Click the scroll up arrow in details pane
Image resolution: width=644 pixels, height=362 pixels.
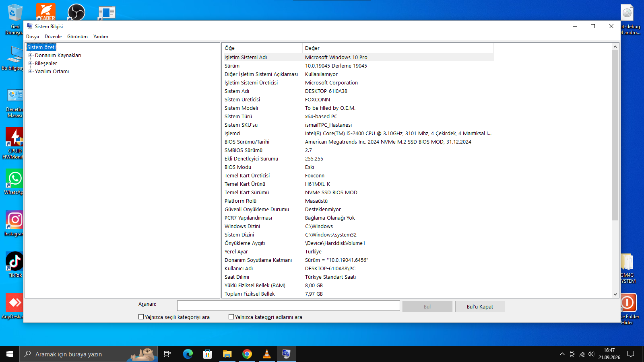pyautogui.click(x=615, y=47)
